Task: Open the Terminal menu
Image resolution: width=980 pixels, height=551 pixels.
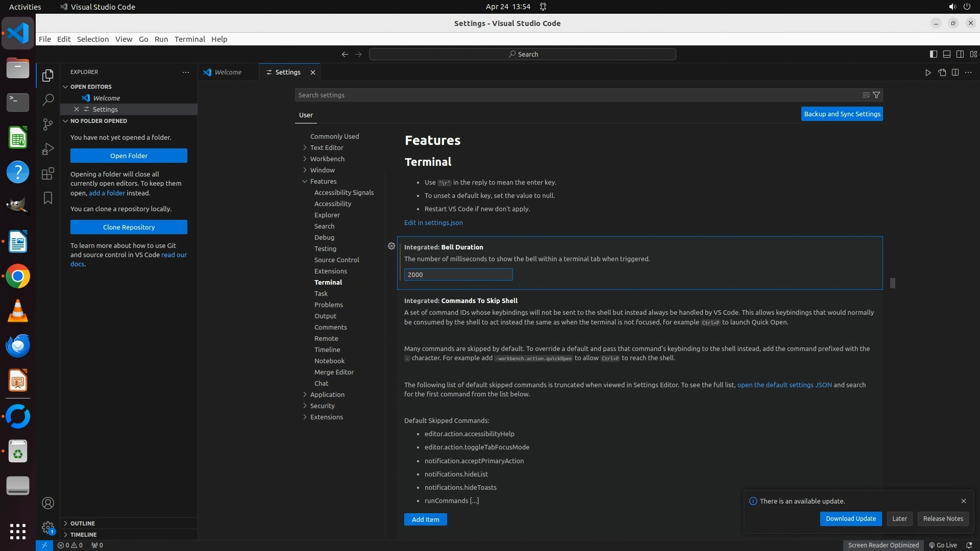Action: tap(189, 39)
